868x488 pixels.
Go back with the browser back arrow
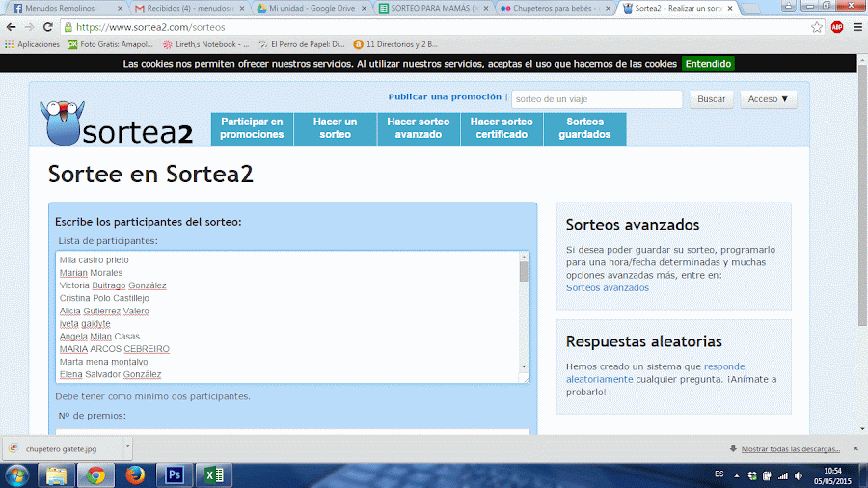coord(11,27)
